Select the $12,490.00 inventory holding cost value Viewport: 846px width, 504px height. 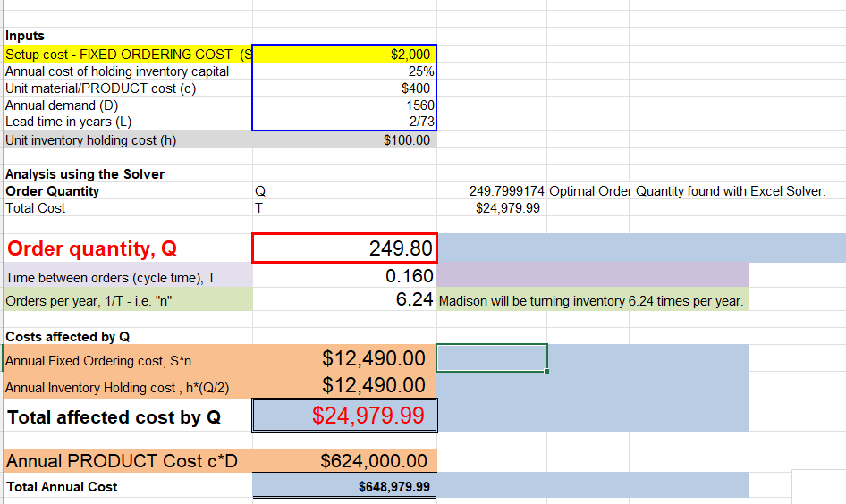[x=344, y=385]
